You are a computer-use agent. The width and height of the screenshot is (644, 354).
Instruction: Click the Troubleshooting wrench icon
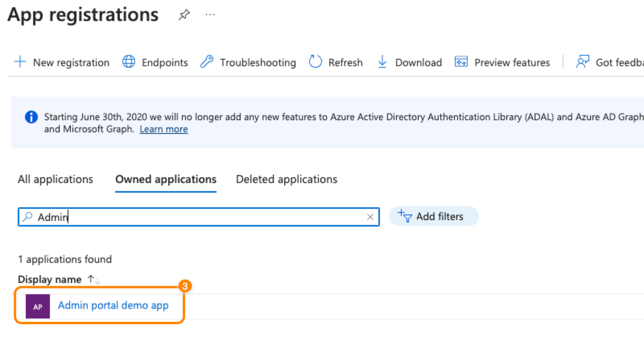pos(207,62)
